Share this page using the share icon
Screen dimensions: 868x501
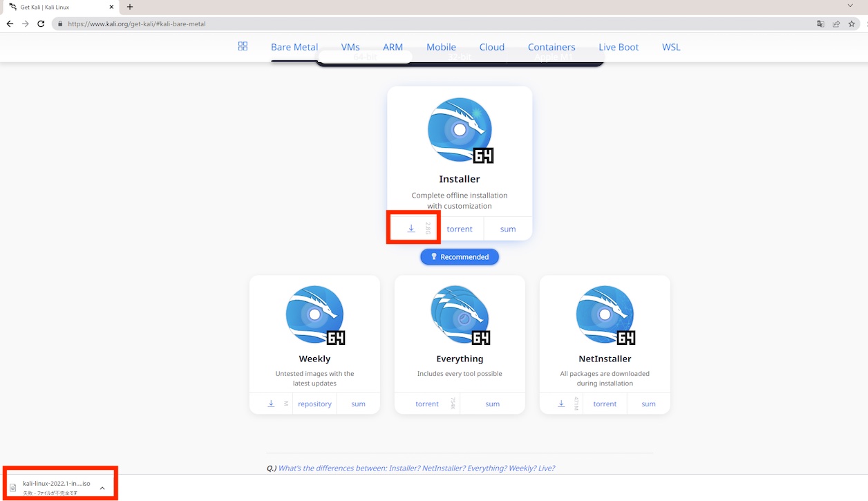pos(836,23)
